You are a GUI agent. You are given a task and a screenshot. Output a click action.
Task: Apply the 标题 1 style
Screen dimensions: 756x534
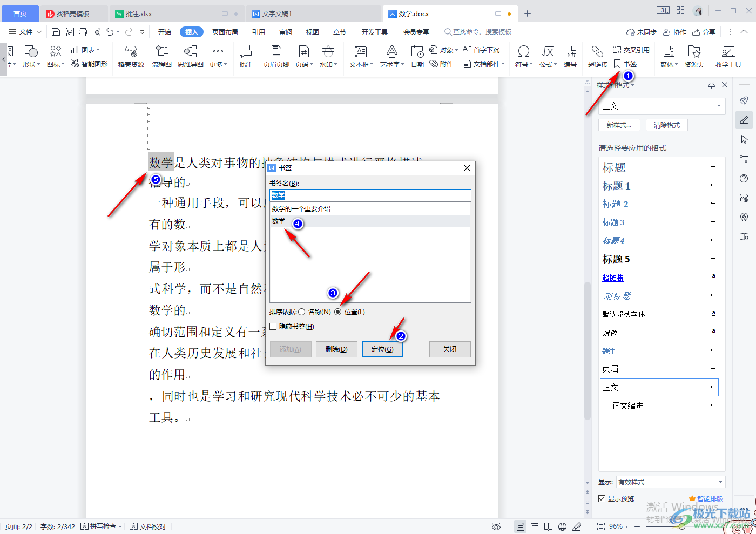659,186
